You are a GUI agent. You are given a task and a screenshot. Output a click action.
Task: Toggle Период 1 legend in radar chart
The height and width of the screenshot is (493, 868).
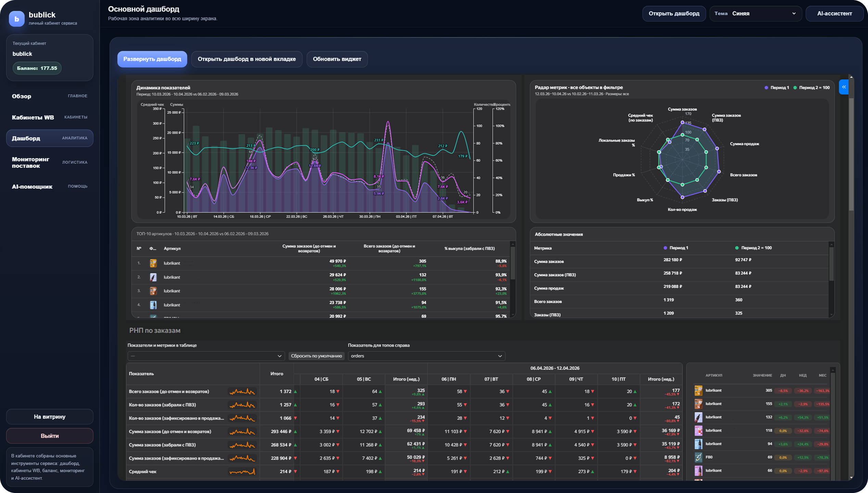pyautogui.click(x=777, y=88)
